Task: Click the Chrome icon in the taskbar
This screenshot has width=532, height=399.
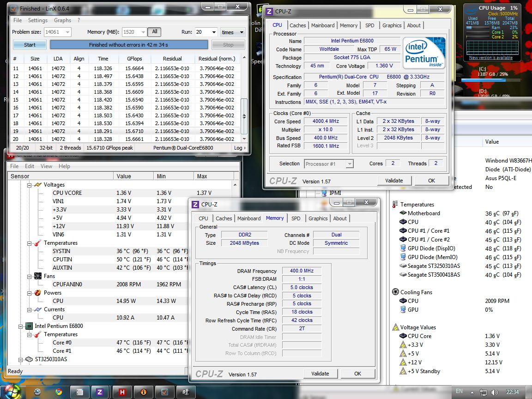Action: 59,392
